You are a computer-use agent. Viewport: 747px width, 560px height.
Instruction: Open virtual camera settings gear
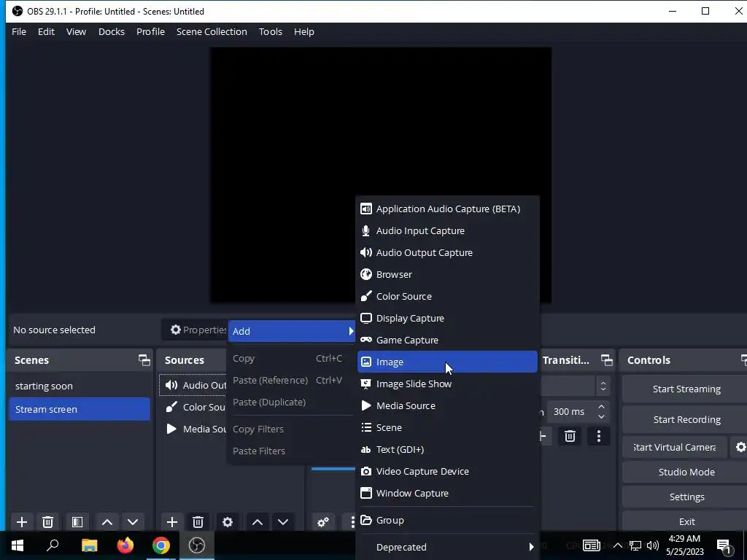(x=740, y=447)
